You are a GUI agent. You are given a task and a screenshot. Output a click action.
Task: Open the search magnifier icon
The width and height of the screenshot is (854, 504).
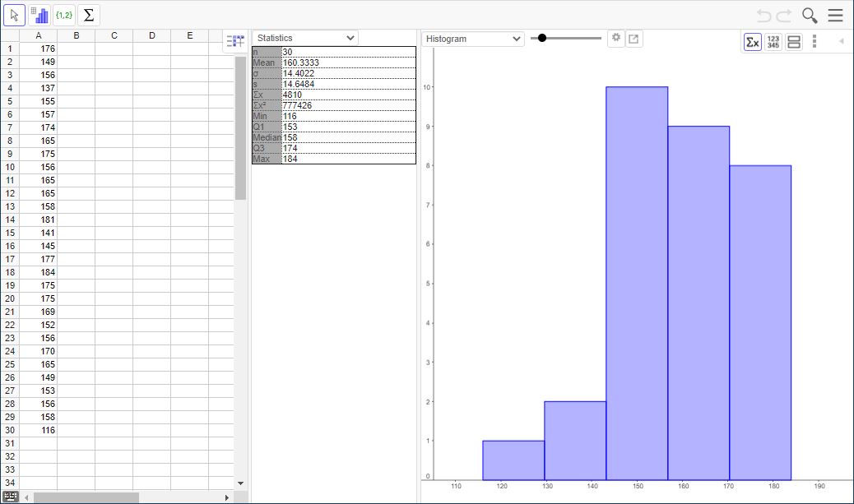pos(810,16)
